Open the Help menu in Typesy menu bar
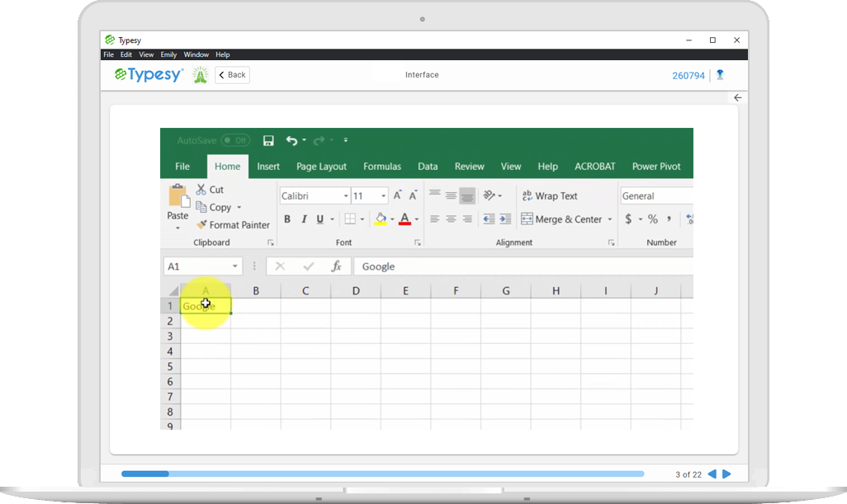This screenshot has height=504, width=847. 223,54
